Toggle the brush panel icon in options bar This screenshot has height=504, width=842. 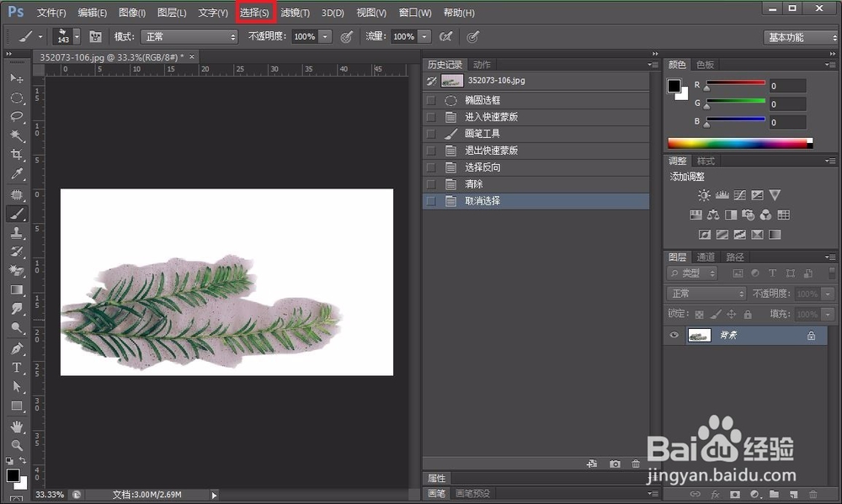96,36
